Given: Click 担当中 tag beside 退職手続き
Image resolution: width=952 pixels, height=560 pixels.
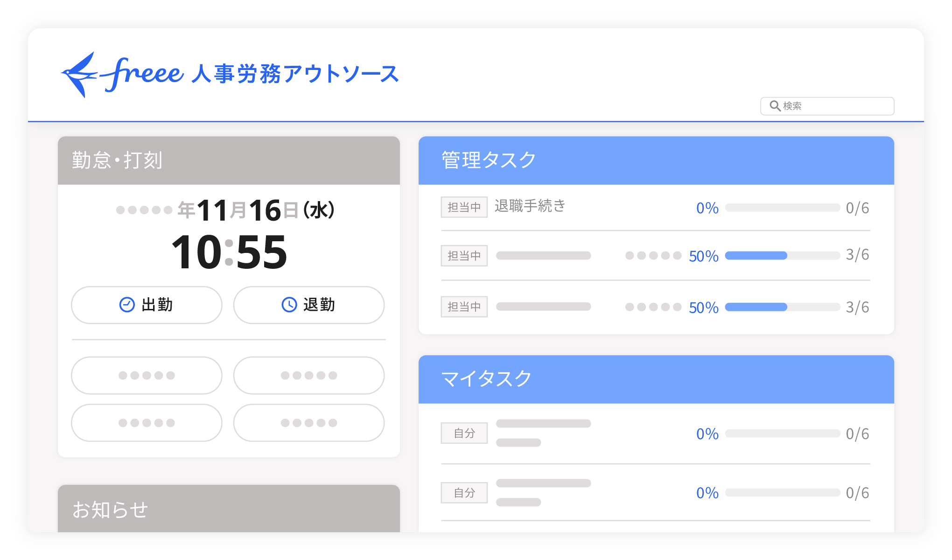Looking at the screenshot, I should click(464, 207).
